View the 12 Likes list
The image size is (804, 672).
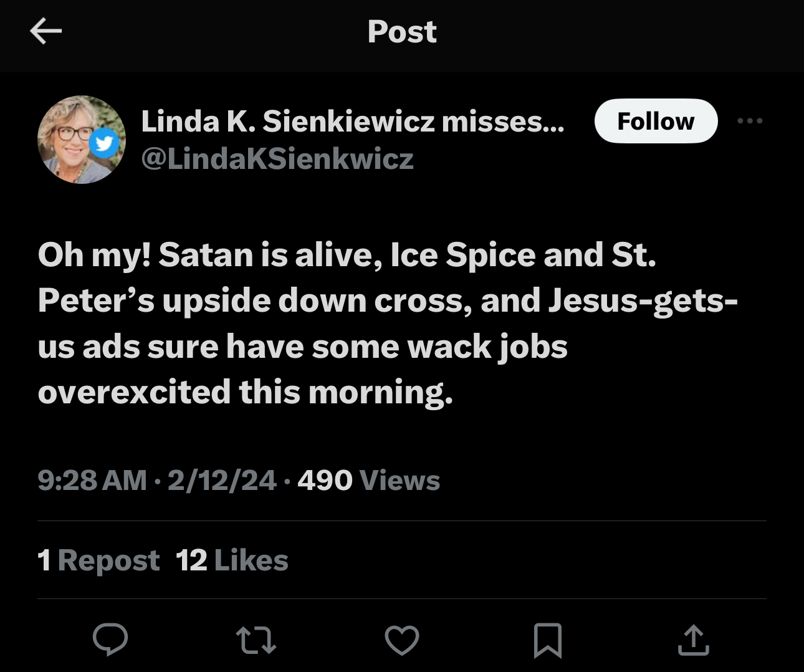pos(231,560)
